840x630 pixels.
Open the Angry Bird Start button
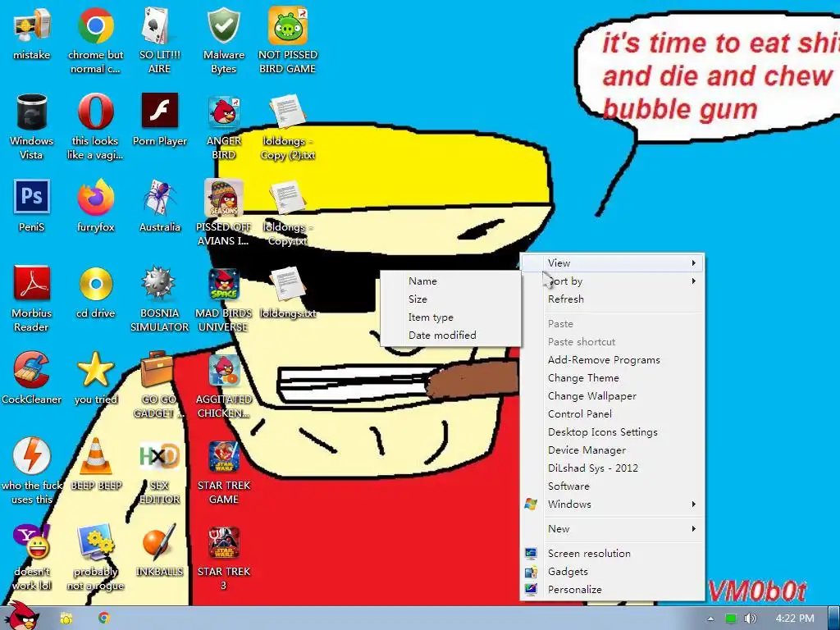point(21,616)
